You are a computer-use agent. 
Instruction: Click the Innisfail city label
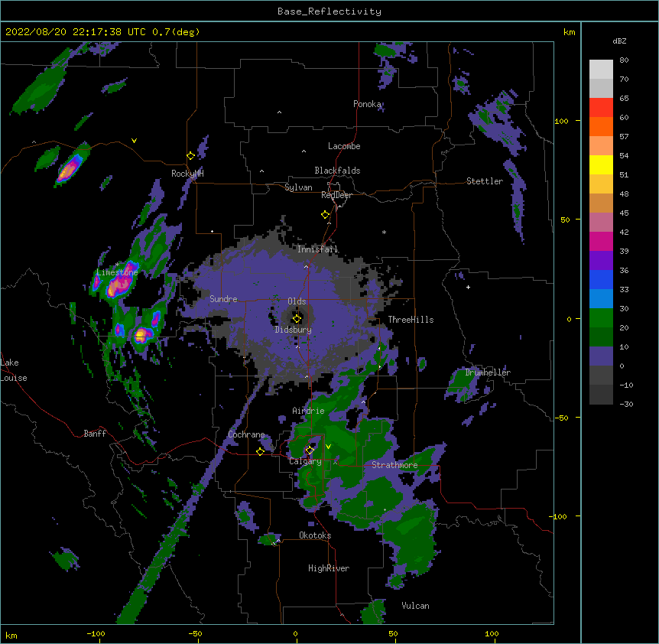[318, 249]
